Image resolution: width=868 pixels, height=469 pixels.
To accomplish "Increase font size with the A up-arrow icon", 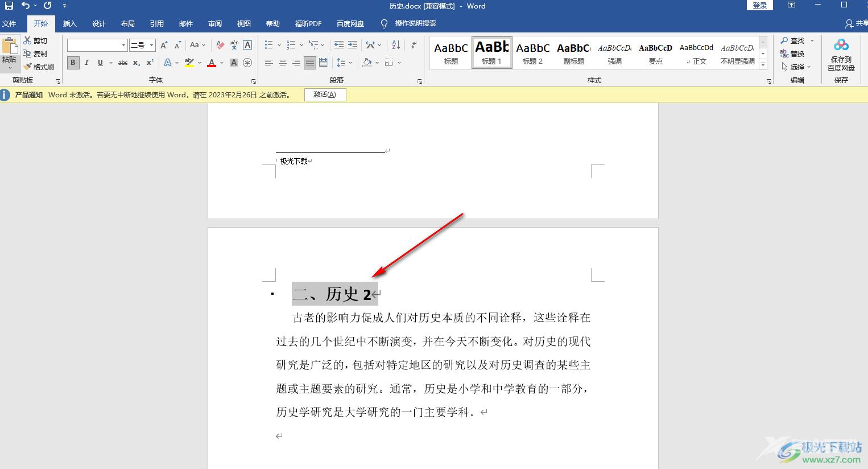I will point(164,45).
